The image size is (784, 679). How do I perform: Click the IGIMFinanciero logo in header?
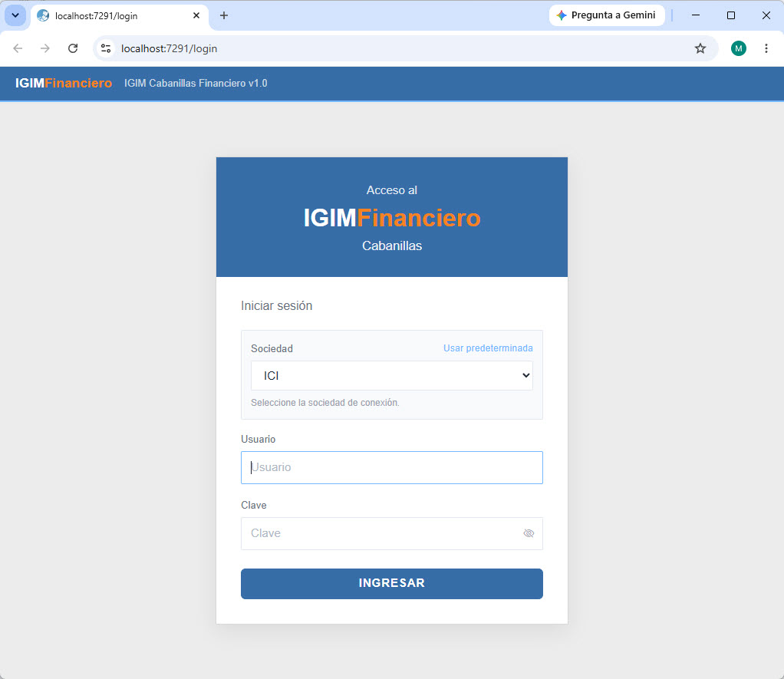click(64, 83)
